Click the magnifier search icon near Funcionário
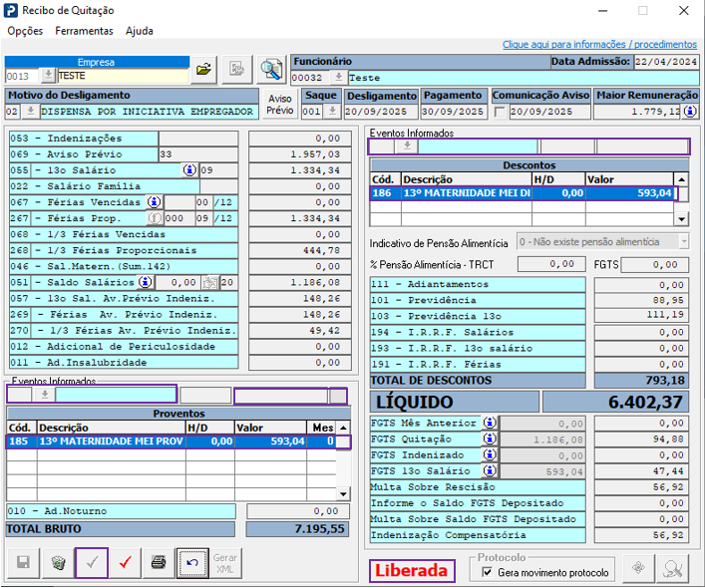The width and height of the screenshot is (705, 588). click(x=271, y=70)
